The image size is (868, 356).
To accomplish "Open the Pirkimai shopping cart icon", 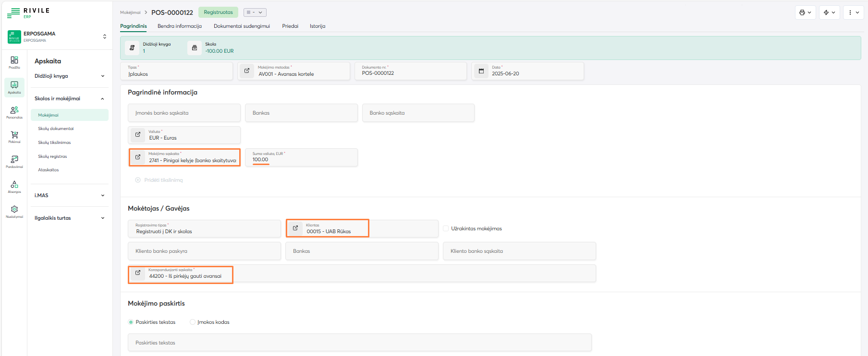I will (x=14, y=136).
